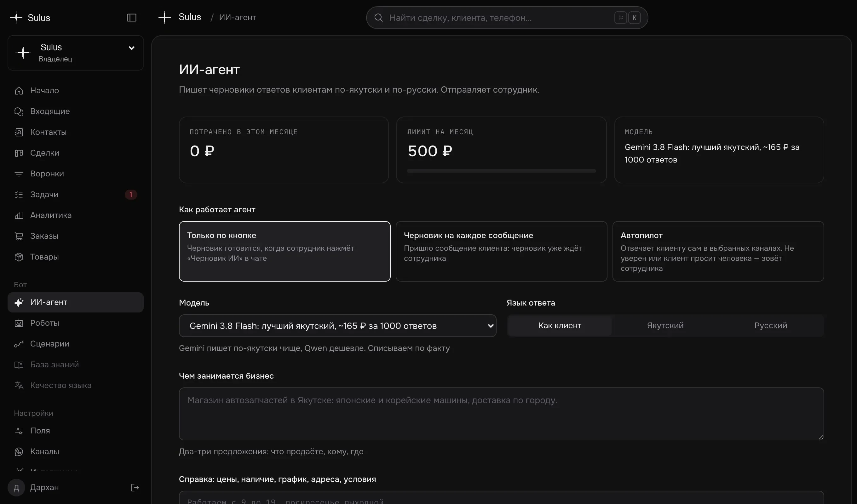Image resolution: width=857 pixels, height=504 pixels.
Task: Open Контакты contact icon
Action: (19, 132)
